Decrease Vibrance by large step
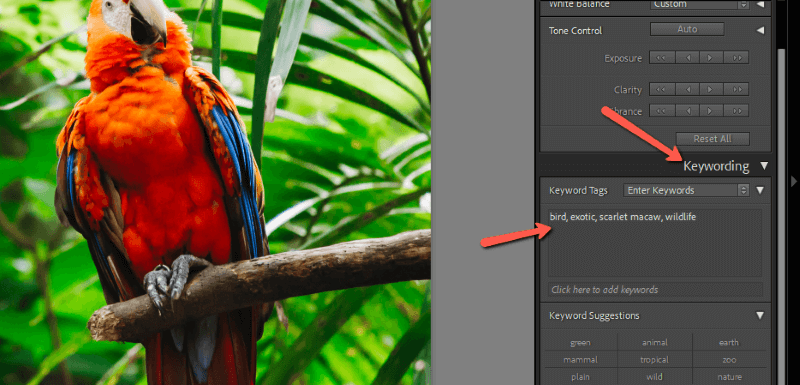 point(662,111)
